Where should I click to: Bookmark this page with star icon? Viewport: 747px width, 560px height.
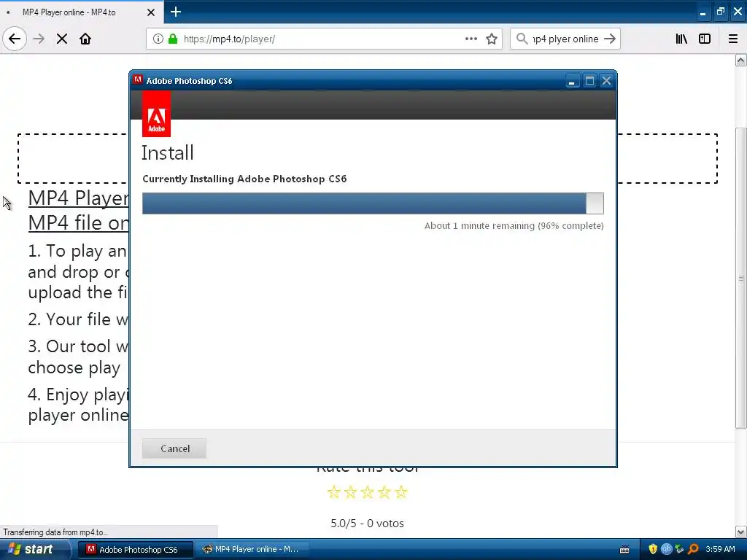pyautogui.click(x=492, y=39)
